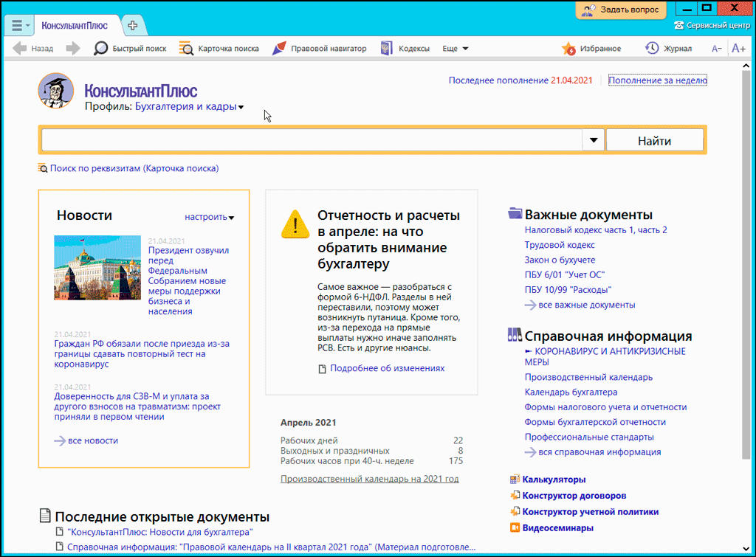
Task: Open recent document Новости для бухгалтера
Action: point(160,532)
